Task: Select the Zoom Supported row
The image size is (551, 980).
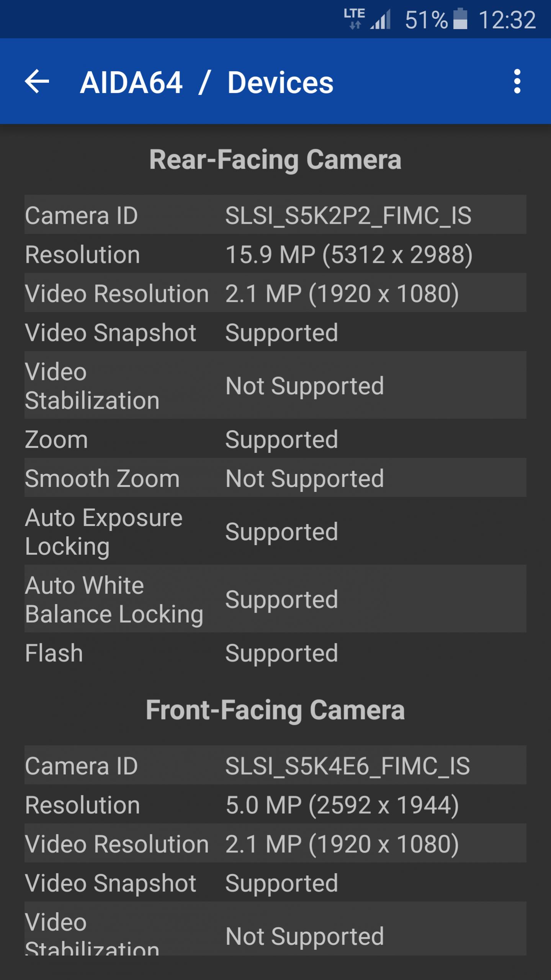Action: [275, 438]
